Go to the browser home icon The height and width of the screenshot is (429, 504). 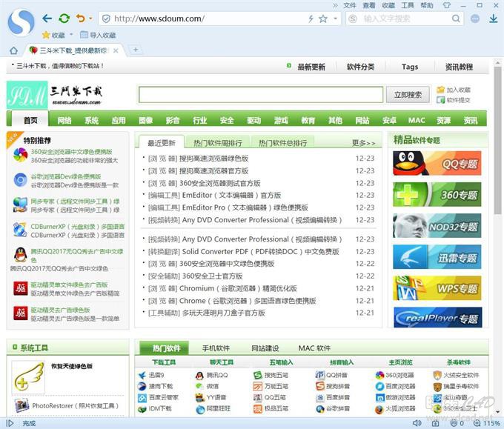point(13,51)
